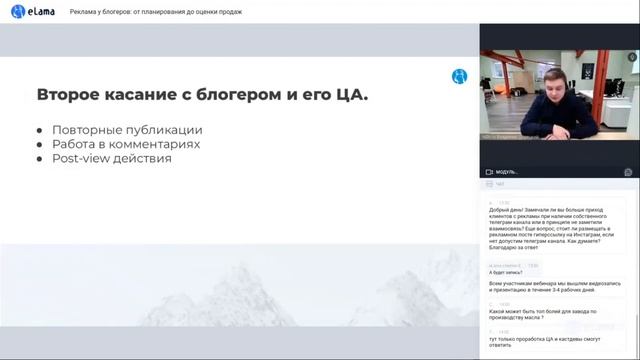Image resolution: width=640 pixels, height=360 pixels.
Task: Click the chat message starting 'Добрый день! Замечали'
Action: 551,229
